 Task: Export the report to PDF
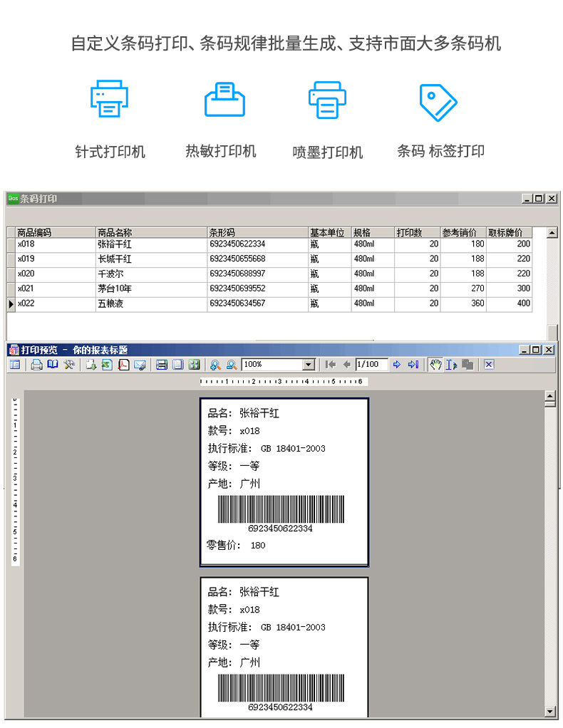pos(123,365)
